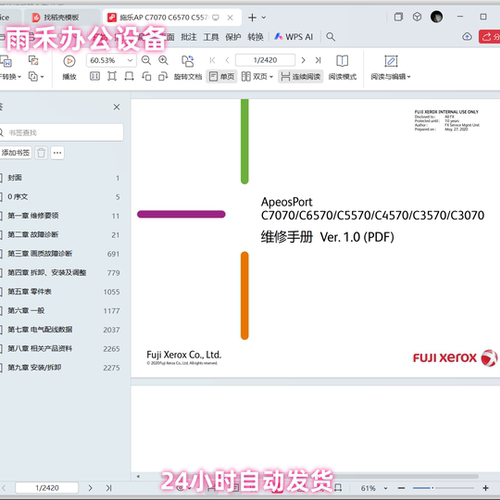The height and width of the screenshot is (500, 500).
Task: Open the Protect (保护) menu
Action: coord(233,37)
